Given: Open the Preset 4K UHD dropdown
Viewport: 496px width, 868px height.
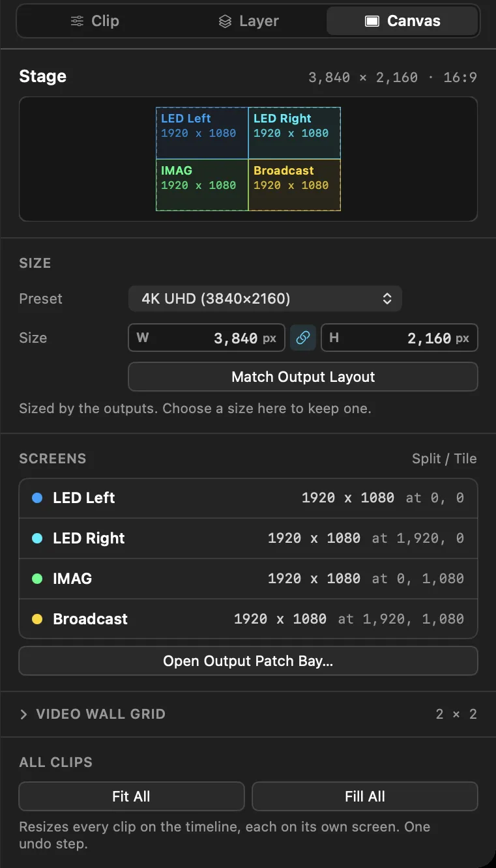Looking at the screenshot, I should (x=265, y=299).
